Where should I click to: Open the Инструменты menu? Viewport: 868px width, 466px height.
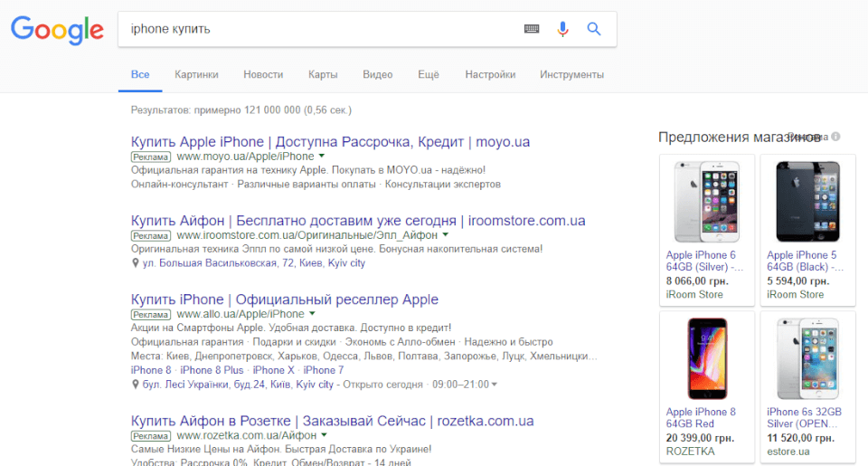pyautogui.click(x=571, y=74)
